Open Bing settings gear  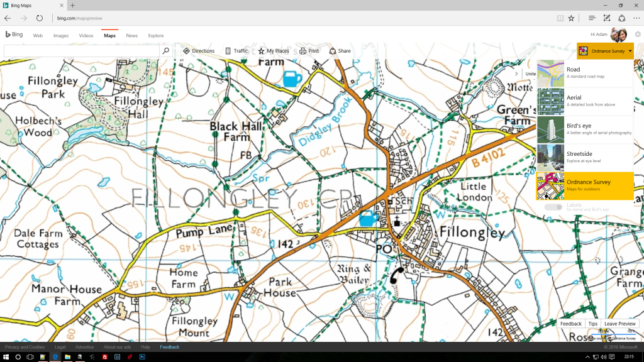click(x=638, y=35)
